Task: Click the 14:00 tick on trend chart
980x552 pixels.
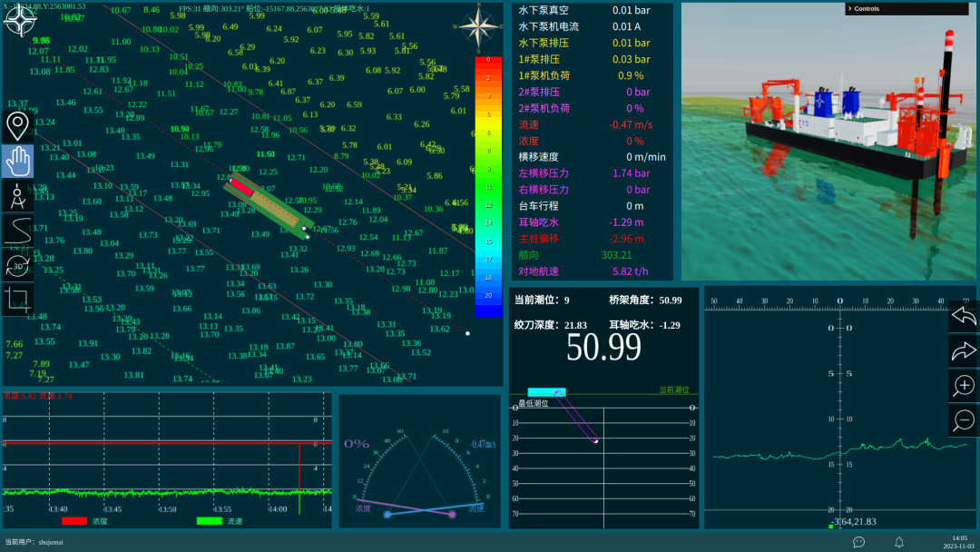Action: click(278, 508)
